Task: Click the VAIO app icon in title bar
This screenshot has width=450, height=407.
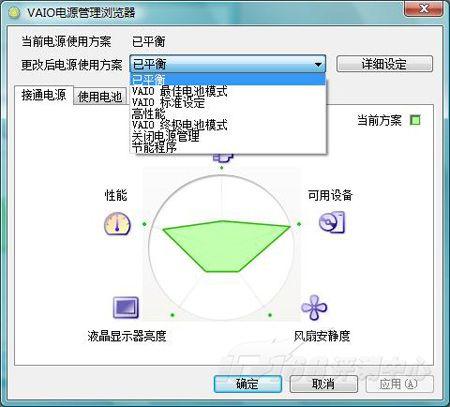Action: [x=14, y=13]
